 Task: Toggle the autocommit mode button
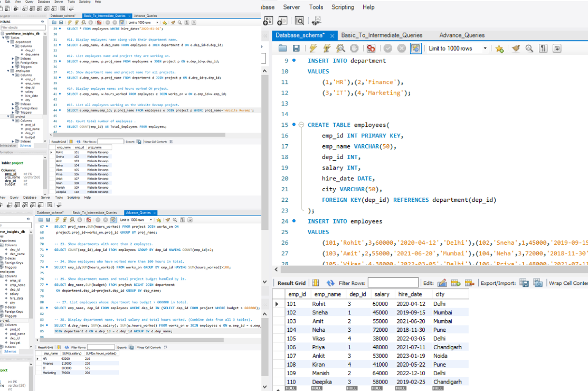point(415,48)
